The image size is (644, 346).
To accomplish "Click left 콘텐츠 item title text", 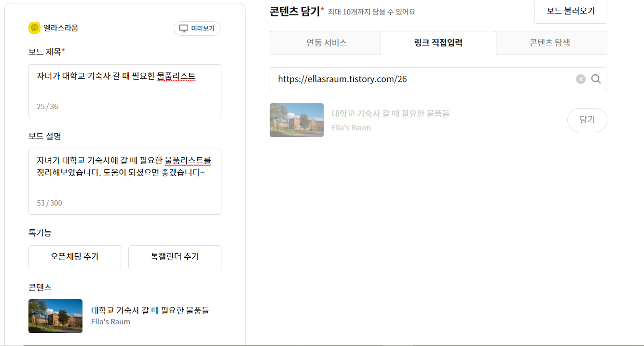I will click(x=150, y=310).
